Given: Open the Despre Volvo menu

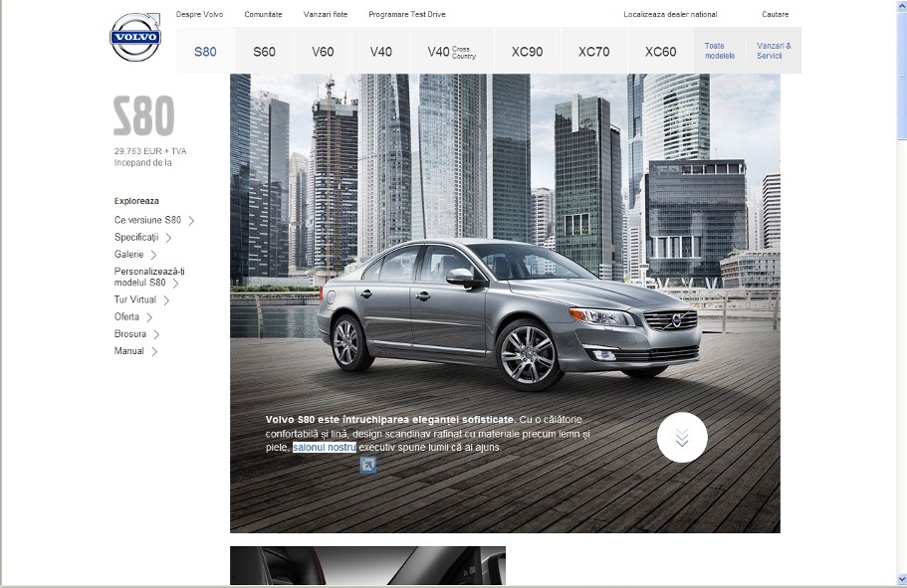Looking at the screenshot, I should coord(199,15).
